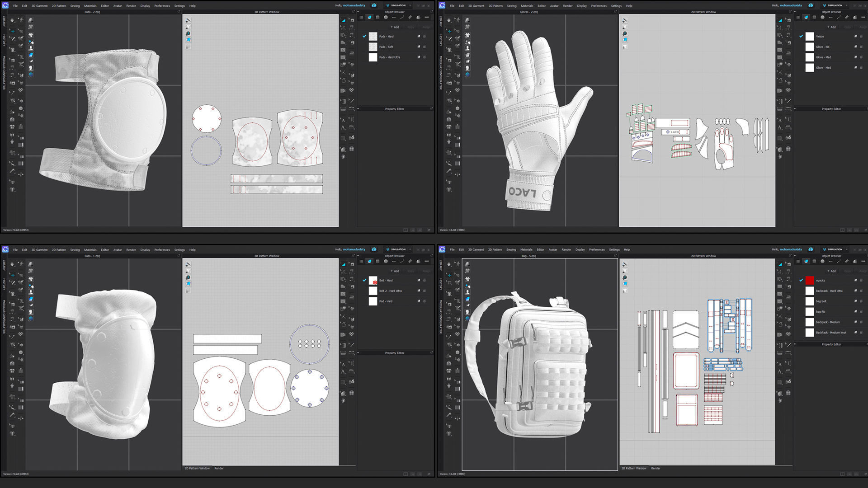Click the blue globe icon in Pads-2 3D view
The height and width of the screenshot is (488, 868).
(x=31, y=75)
